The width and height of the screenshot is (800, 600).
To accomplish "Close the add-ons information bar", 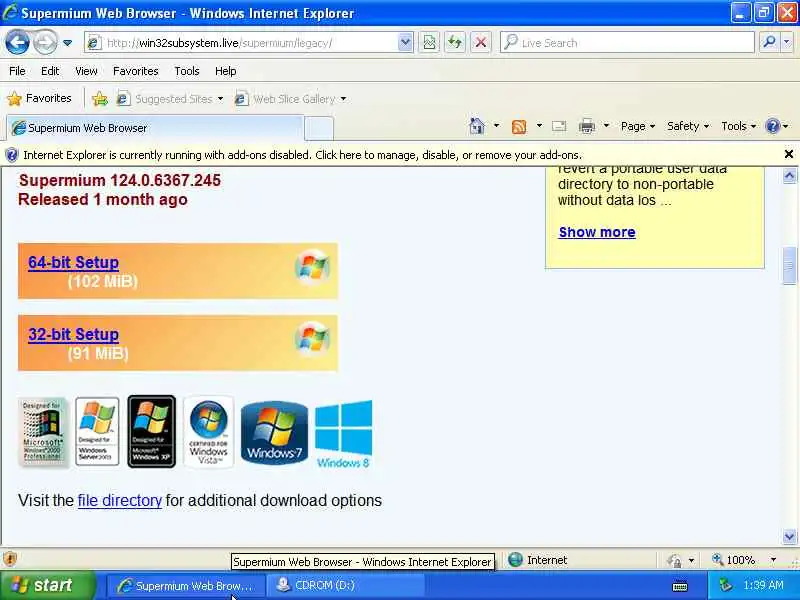I will [788, 154].
